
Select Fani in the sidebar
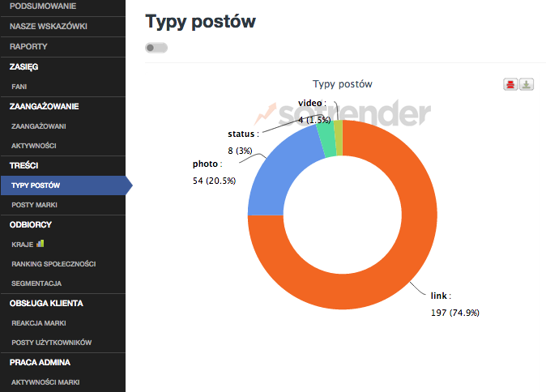pyautogui.click(x=19, y=87)
